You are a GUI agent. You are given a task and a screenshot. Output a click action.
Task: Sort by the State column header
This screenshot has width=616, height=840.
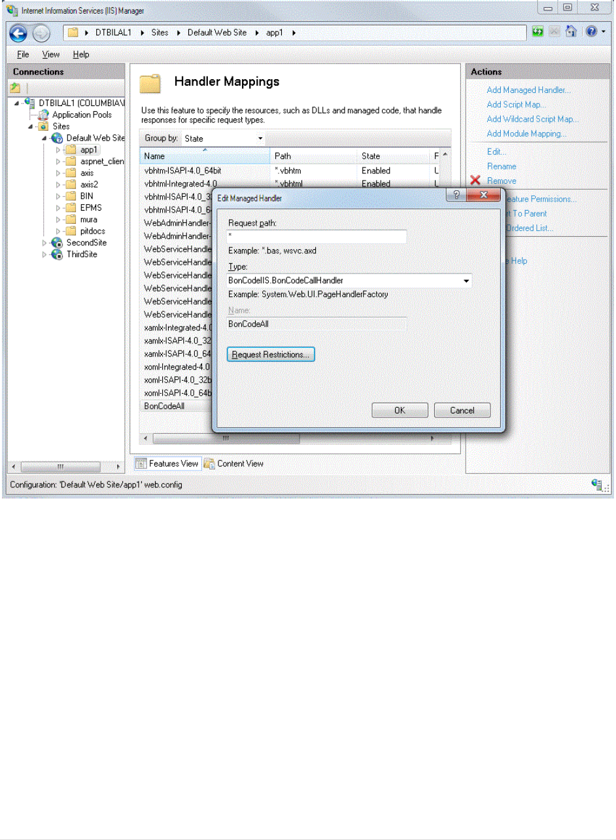click(x=393, y=156)
